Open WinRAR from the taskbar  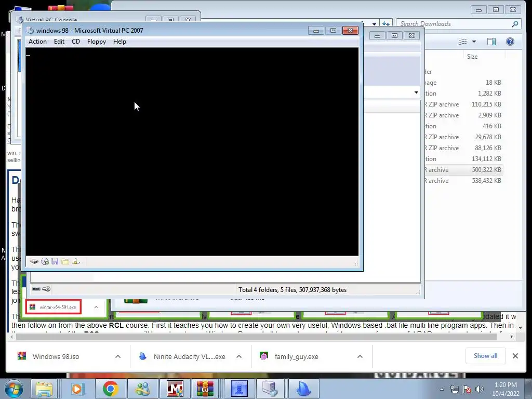[x=205, y=389]
